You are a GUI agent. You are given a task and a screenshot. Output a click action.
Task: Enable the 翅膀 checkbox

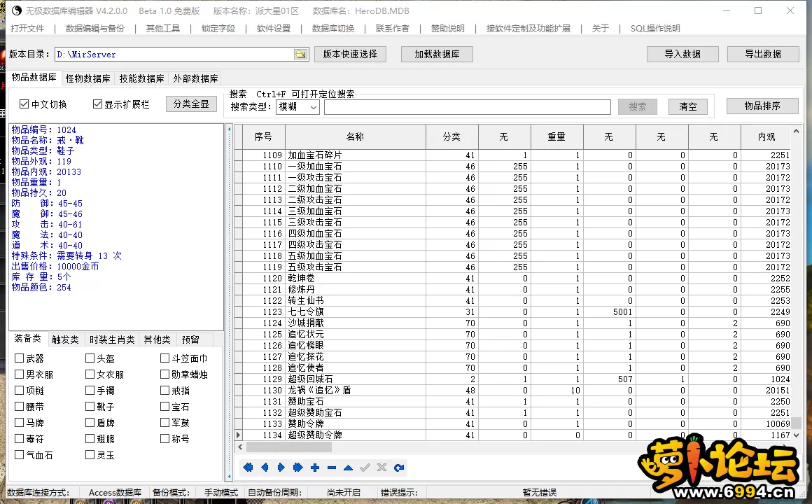pos(90,439)
